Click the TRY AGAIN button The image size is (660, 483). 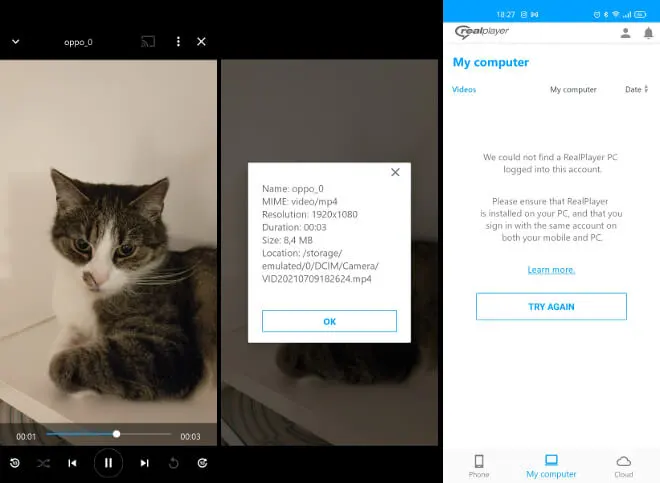point(551,307)
